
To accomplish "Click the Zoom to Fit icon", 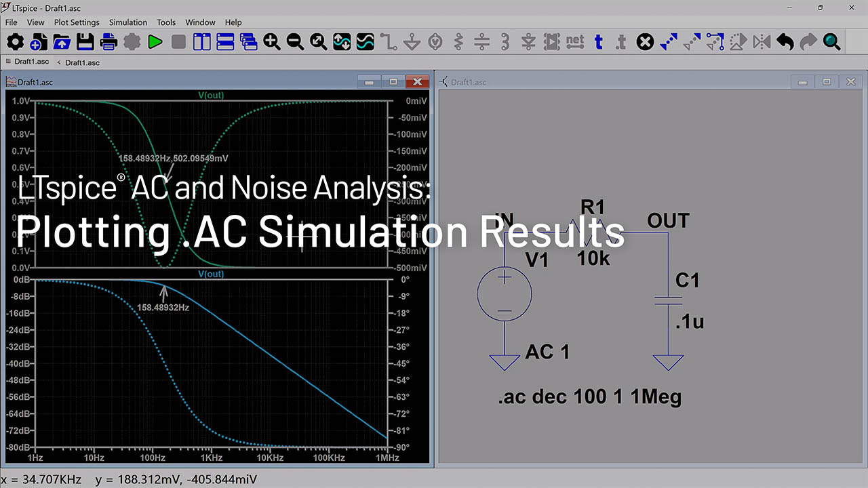I will (319, 42).
